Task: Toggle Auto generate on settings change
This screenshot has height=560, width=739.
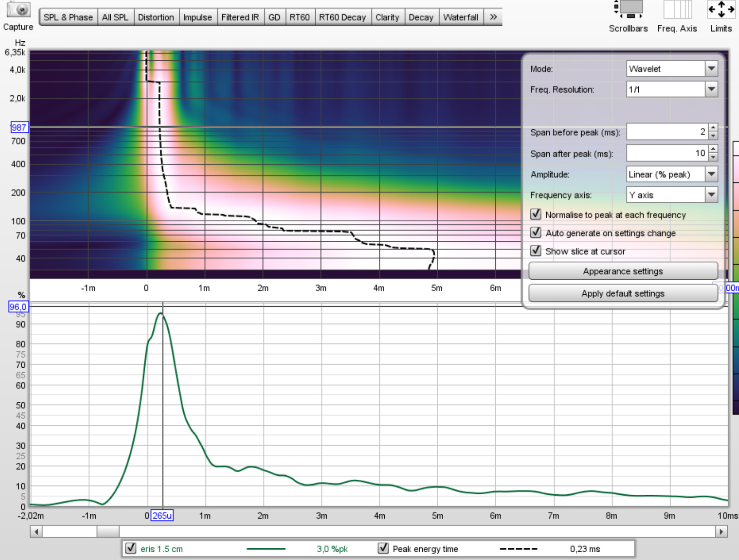Action: (536, 233)
